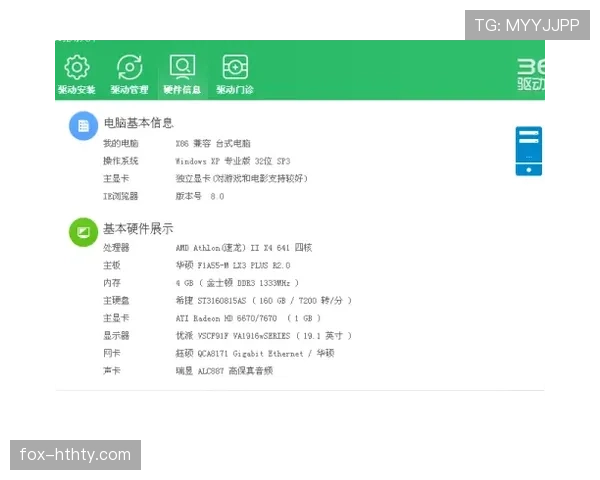Select the 硬件信息 monitor icon
This screenshot has width=600, height=480.
182,67
